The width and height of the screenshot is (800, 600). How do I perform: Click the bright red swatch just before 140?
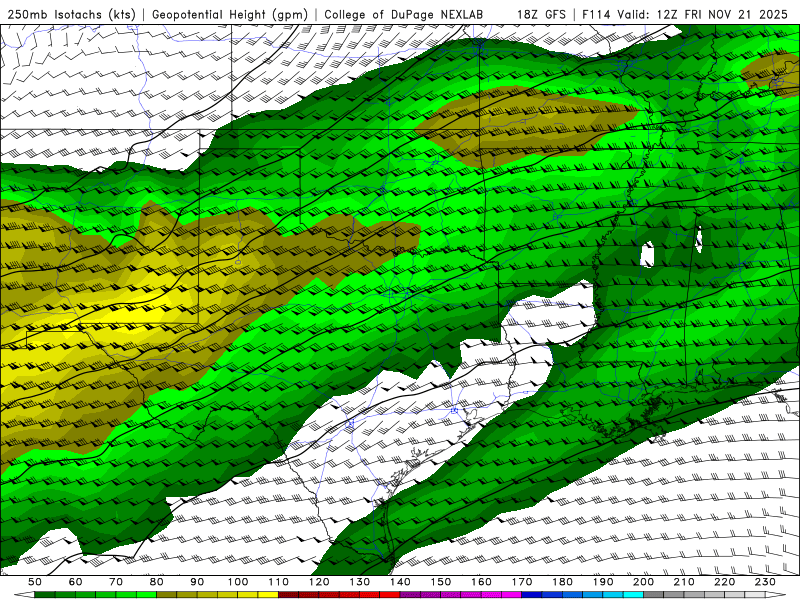(390, 595)
